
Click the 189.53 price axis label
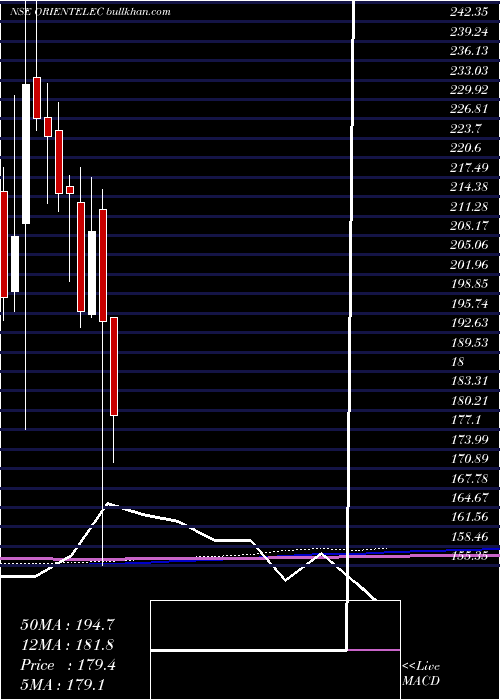468,342
